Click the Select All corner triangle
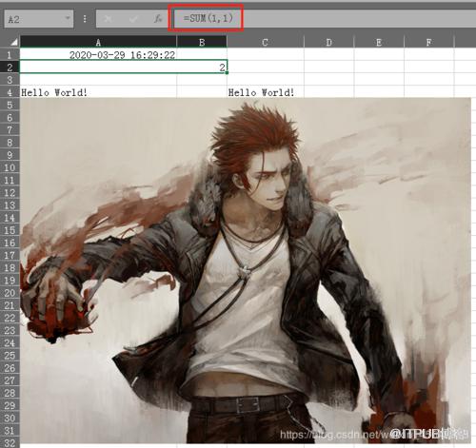This screenshot has height=448, width=476. point(13,42)
